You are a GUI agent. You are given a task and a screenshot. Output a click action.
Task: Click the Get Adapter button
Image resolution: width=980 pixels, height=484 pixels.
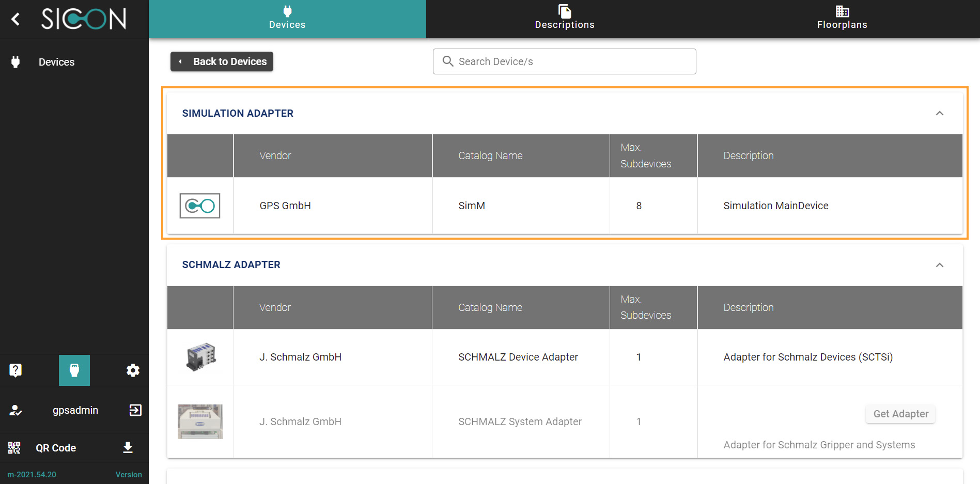(x=900, y=414)
